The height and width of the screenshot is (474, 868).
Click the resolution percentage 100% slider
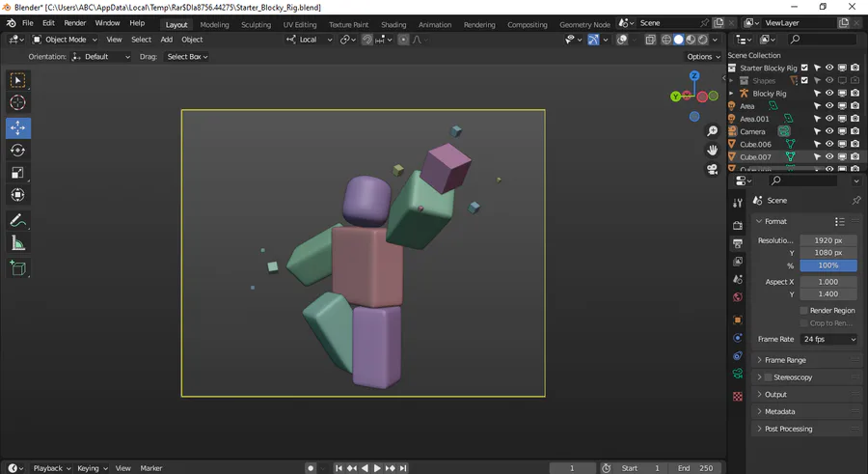coord(828,265)
